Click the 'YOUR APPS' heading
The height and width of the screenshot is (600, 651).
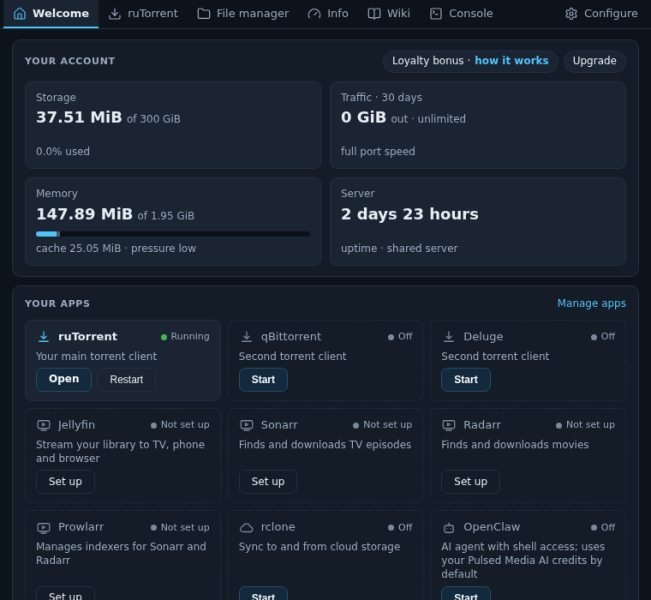tap(57, 304)
